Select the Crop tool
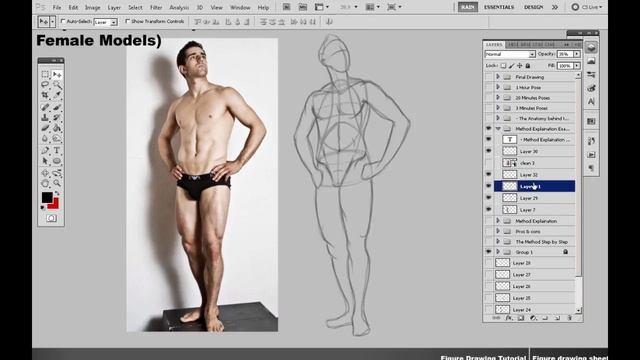 click(x=45, y=96)
